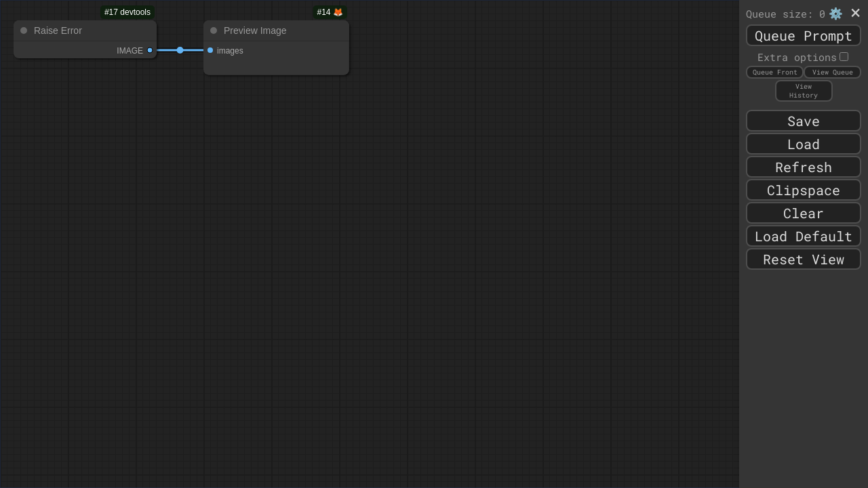This screenshot has height=488, width=868.
Task: Load a workflow file
Action: 804,144
